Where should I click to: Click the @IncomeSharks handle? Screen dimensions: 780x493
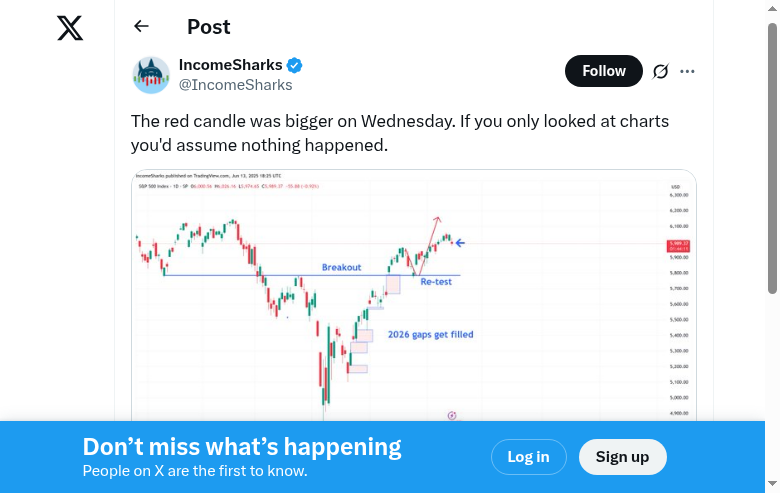[235, 85]
